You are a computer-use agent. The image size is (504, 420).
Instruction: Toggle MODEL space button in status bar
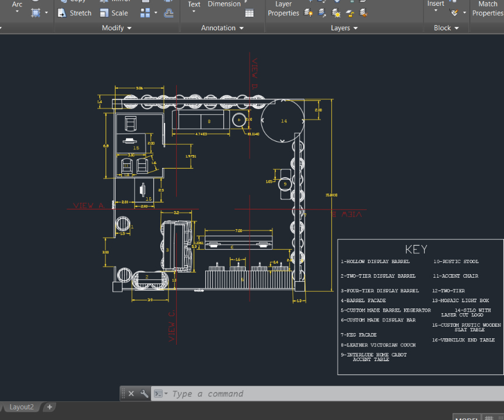point(466,418)
